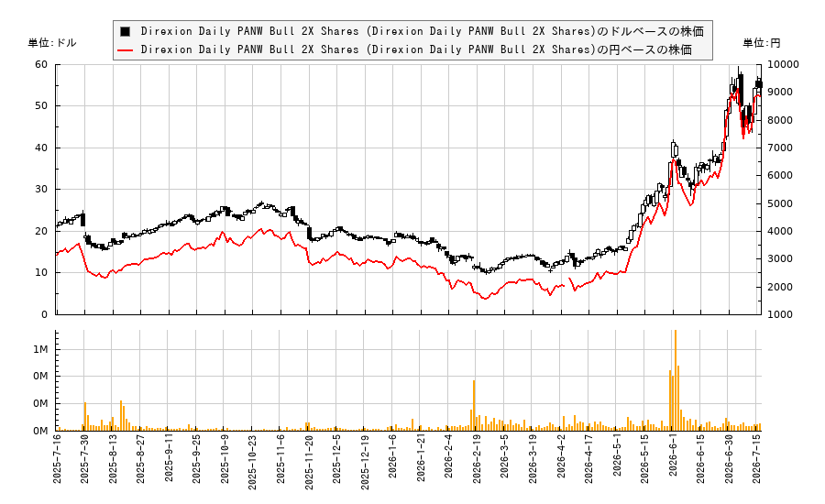Image resolution: width=825 pixels, height=504 pixels.
Task: Click the right axis value 3000
Action: [x=780, y=258]
